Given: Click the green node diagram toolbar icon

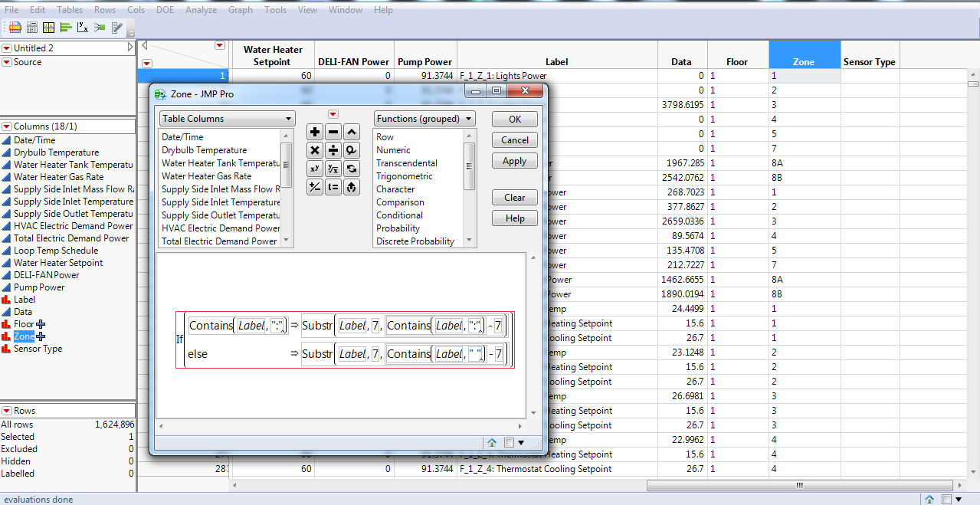Looking at the screenshot, I should click(x=100, y=28).
